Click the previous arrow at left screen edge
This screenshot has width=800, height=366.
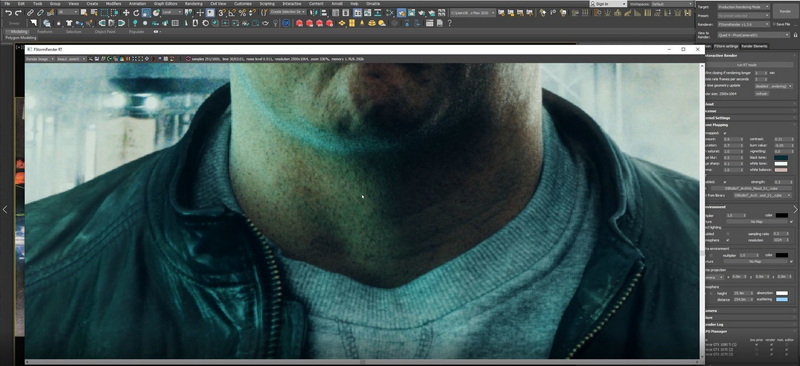coord(5,209)
